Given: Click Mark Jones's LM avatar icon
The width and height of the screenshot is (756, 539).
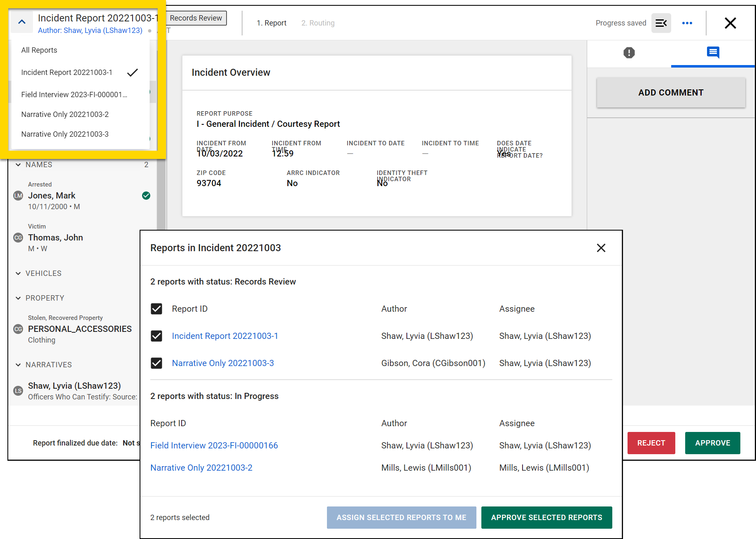Looking at the screenshot, I should [18, 196].
